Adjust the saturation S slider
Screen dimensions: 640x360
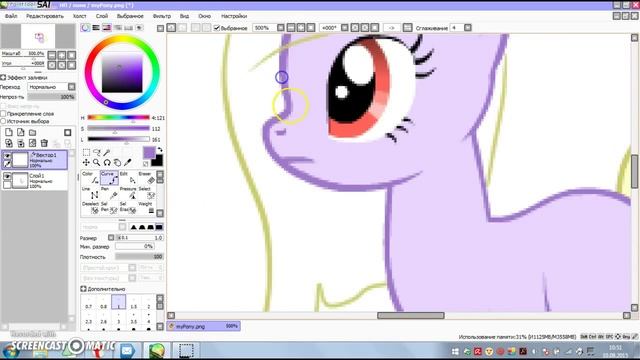(x=118, y=129)
